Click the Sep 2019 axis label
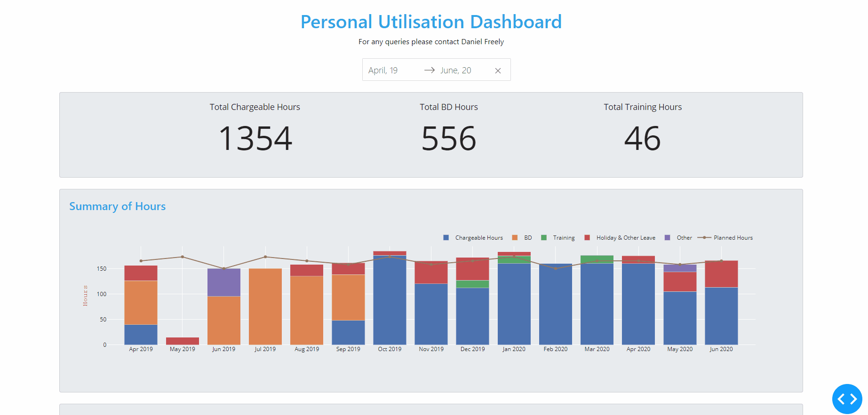868x415 pixels. (x=348, y=349)
